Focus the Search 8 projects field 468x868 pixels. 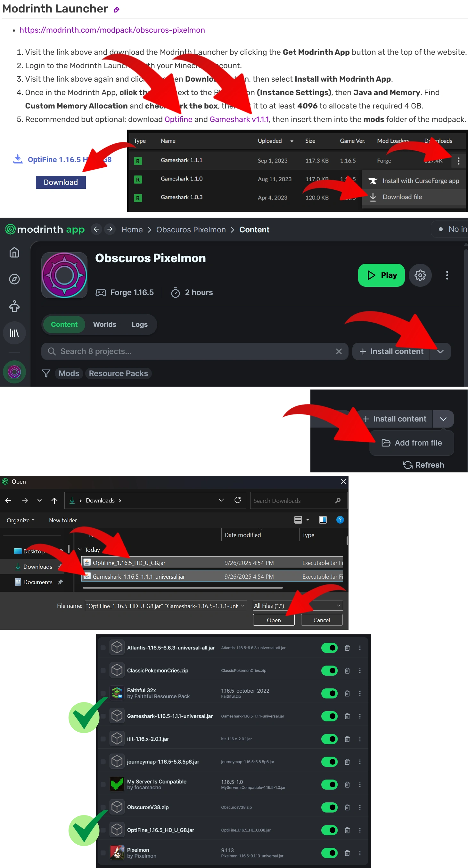click(x=194, y=351)
